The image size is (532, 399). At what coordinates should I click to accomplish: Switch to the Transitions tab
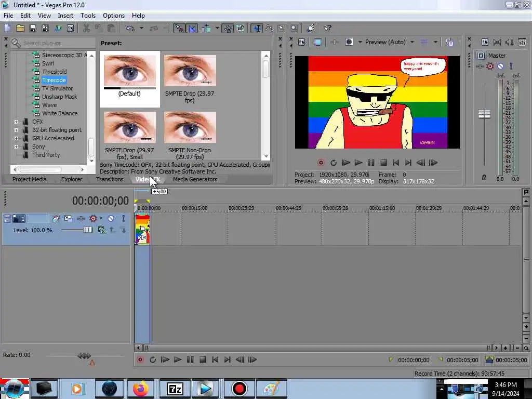[110, 179]
